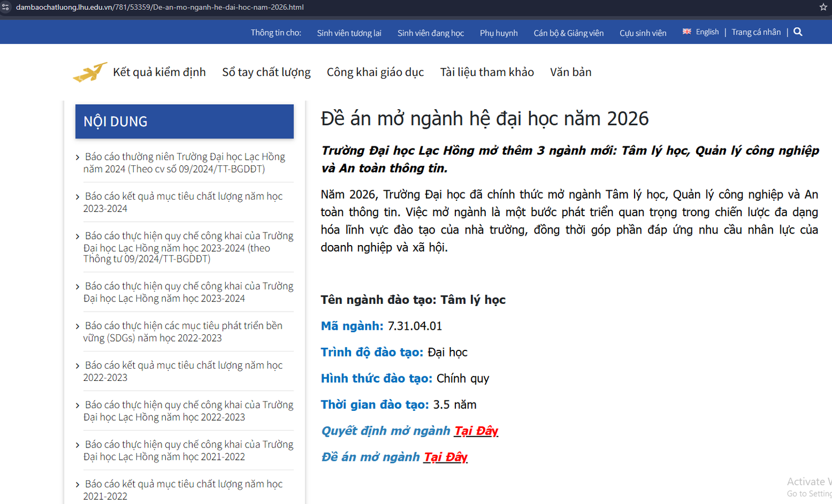Open Cựu sinh viên section
The image size is (832, 504).
pos(643,33)
